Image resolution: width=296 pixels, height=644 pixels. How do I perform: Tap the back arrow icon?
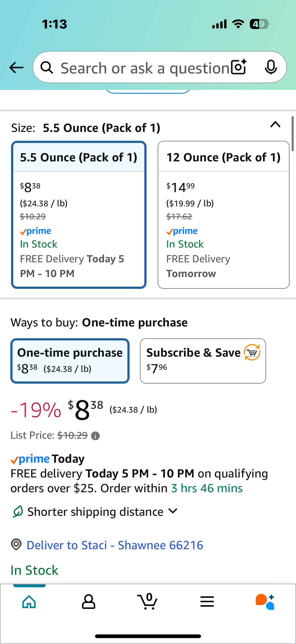coord(16,68)
